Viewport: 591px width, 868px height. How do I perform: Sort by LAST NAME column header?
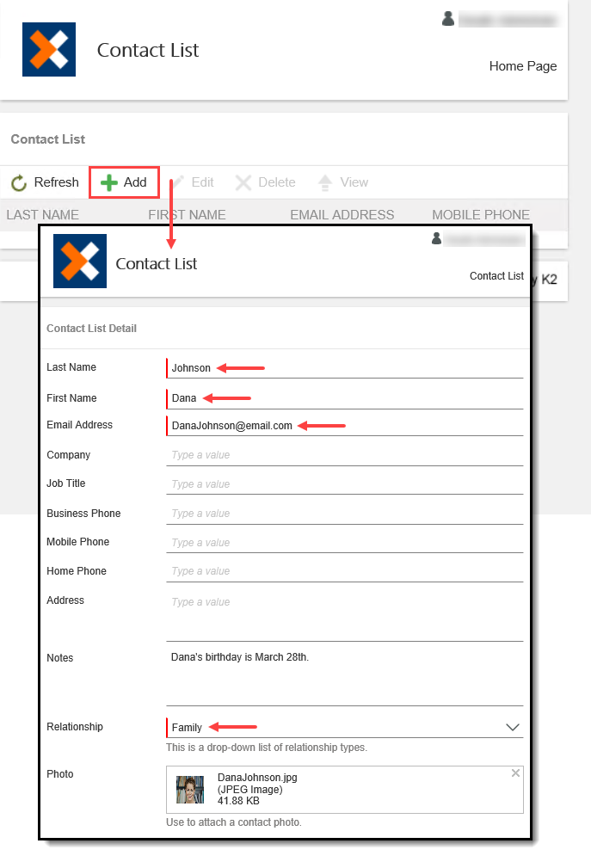(x=43, y=215)
